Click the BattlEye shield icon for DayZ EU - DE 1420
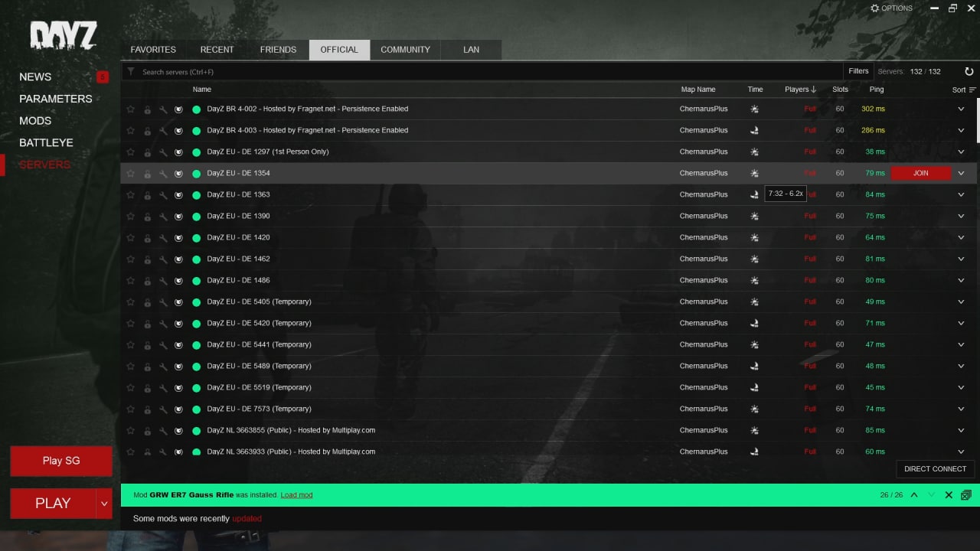The image size is (980, 551). 178,237
